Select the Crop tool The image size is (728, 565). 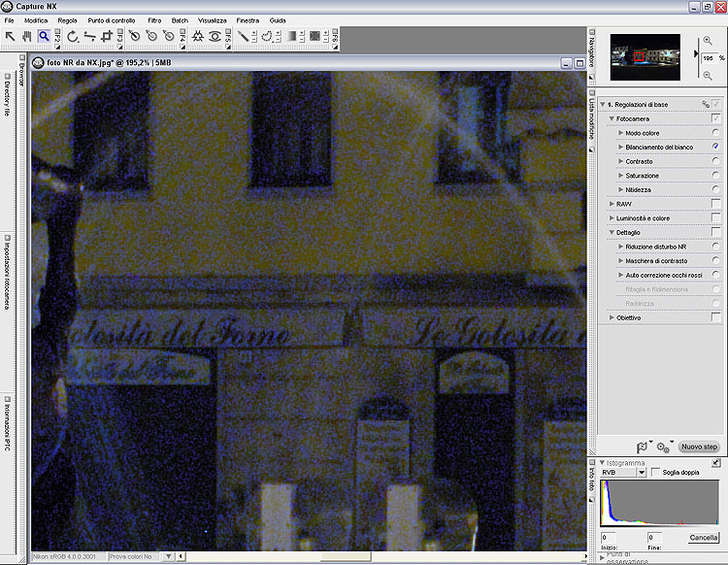pyautogui.click(x=107, y=36)
